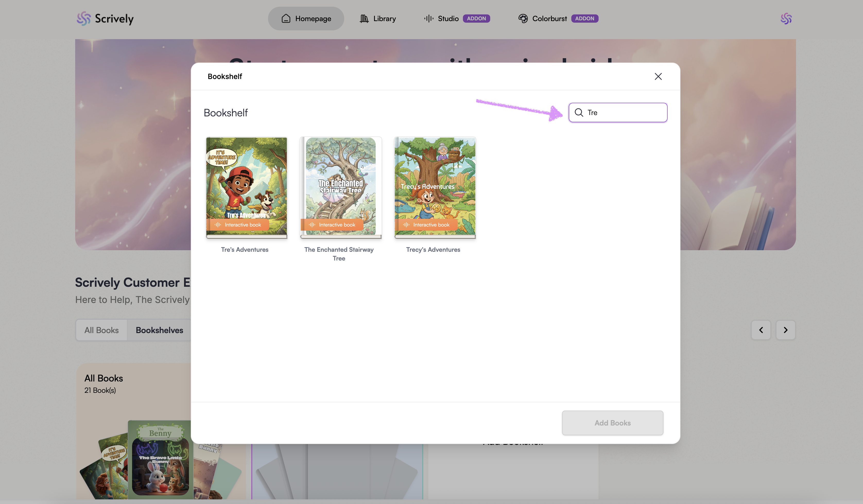Click the Studio ADDON badge

point(476,19)
